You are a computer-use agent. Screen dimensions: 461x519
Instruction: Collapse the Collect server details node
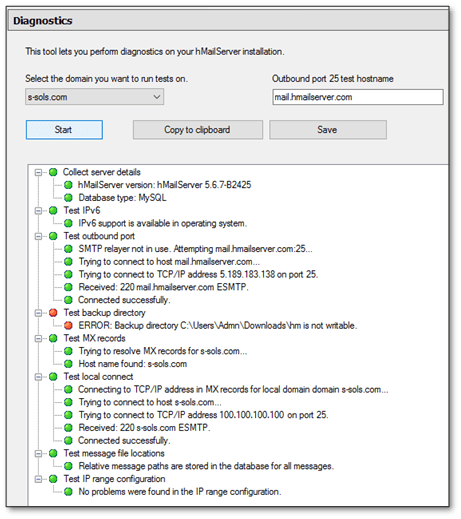pyautogui.click(x=39, y=172)
